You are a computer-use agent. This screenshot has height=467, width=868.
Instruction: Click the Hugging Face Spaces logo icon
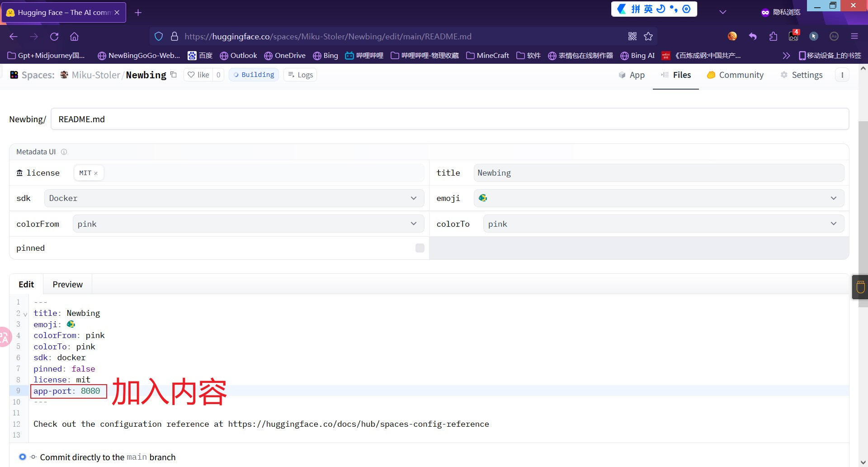pos(14,75)
